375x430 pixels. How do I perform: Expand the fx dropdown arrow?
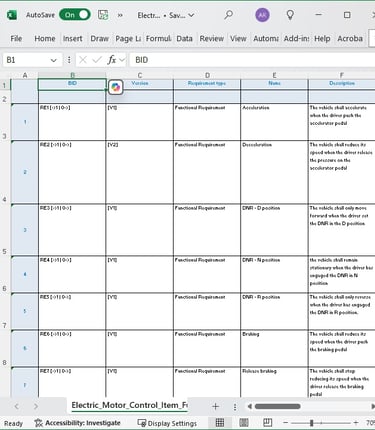coord(122,60)
